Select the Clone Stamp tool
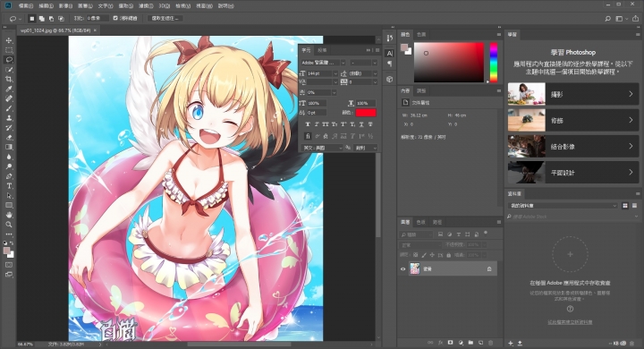The image size is (644, 349). coord(9,118)
